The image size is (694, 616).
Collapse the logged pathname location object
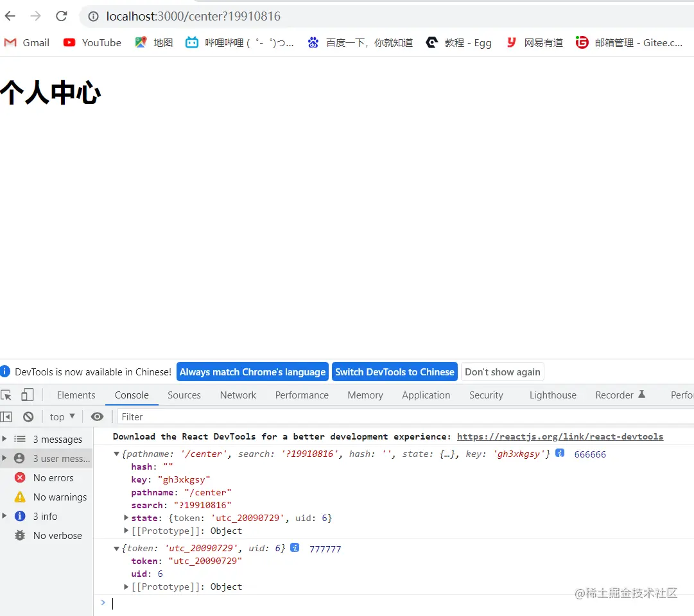pyautogui.click(x=116, y=454)
